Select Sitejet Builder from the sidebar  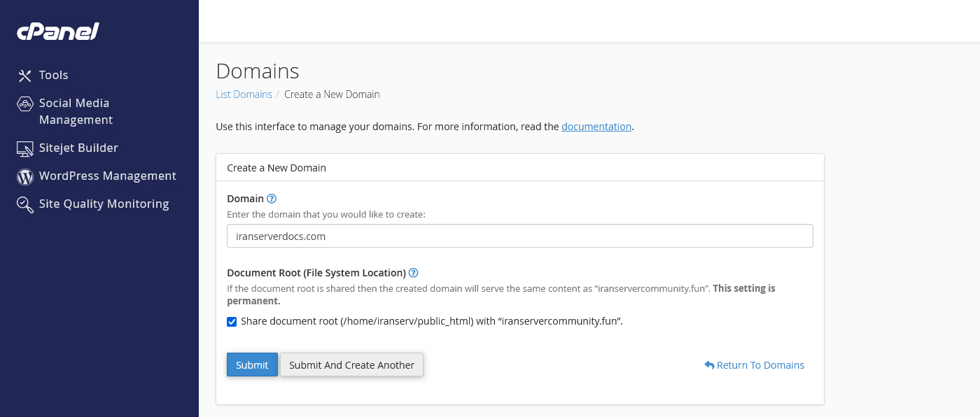tap(78, 148)
